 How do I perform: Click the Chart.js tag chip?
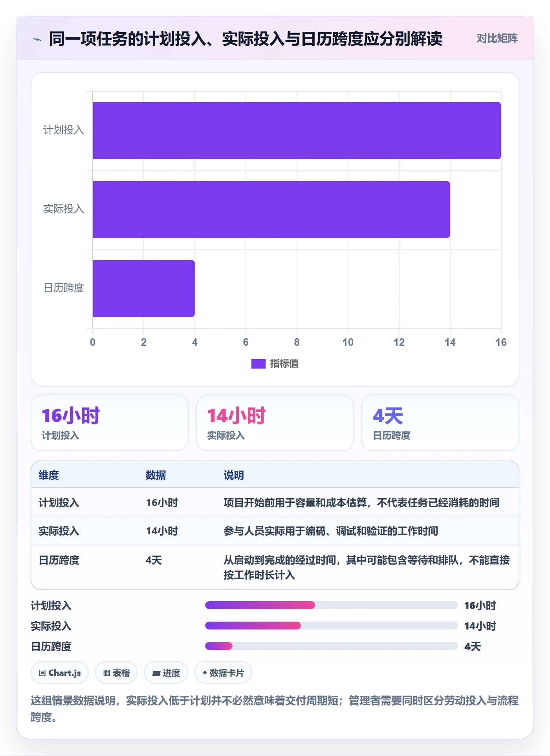point(60,673)
